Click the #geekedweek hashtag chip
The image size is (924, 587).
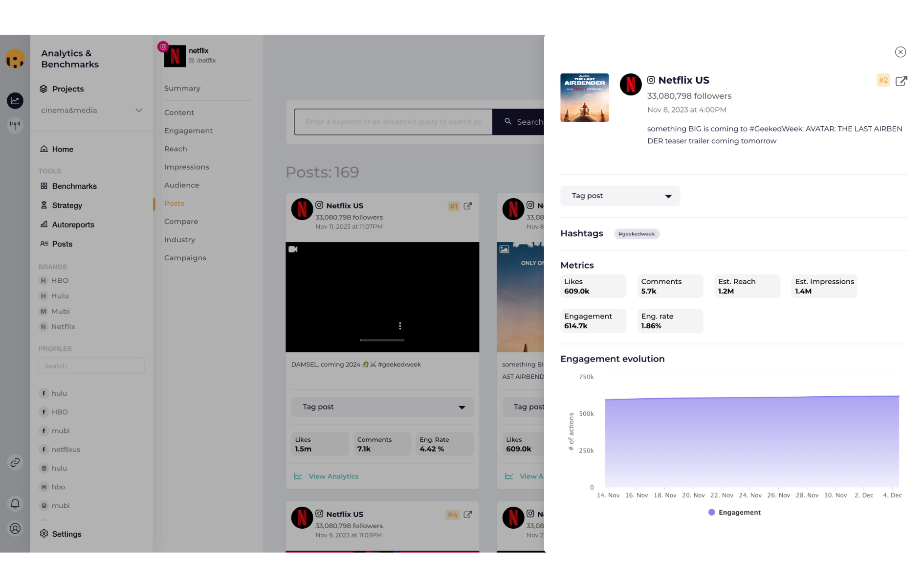click(637, 234)
